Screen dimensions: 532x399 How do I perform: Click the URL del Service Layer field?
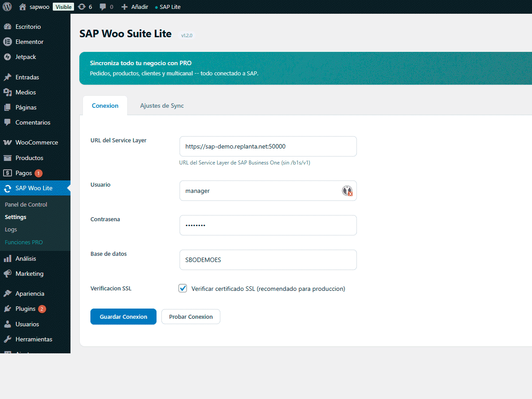tap(268, 146)
